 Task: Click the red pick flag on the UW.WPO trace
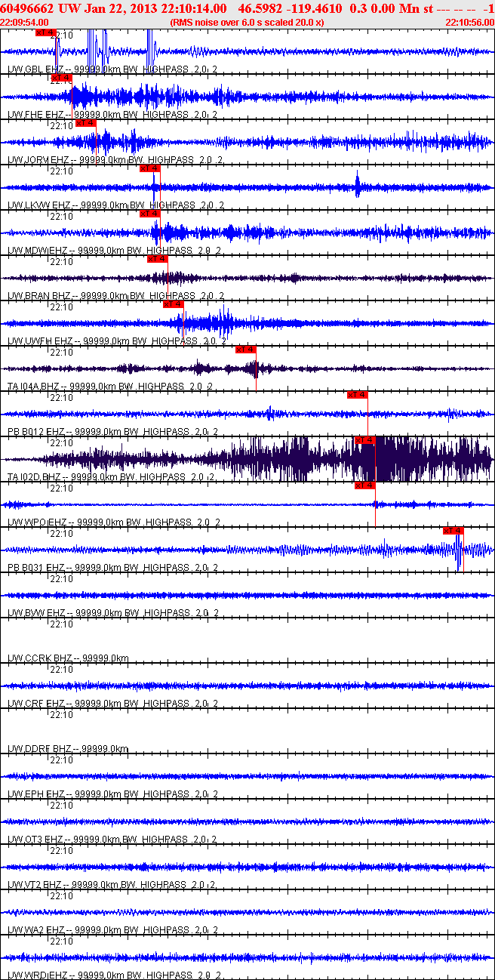point(365,485)
